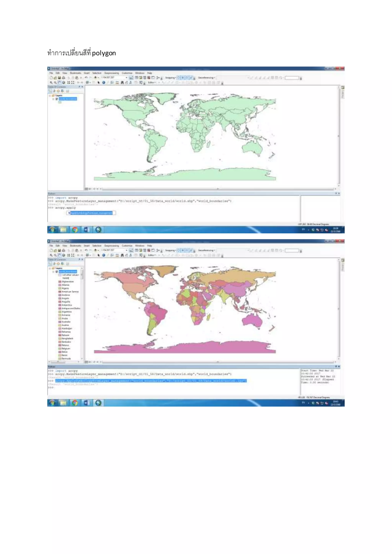Screen dimensions: 392x554
Task: Open the Editor dropdown menu in lower ArcMap window
Action: coord(152,255)
